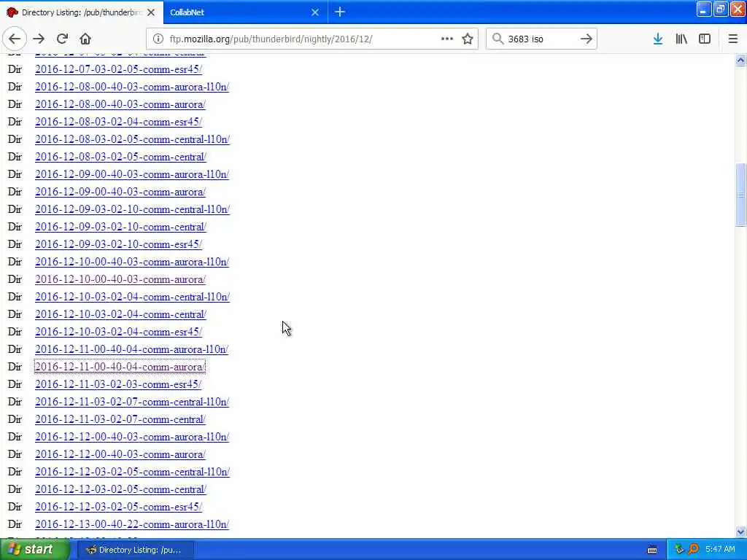Open 2016-12-09-00-40-03-comm-aurora directory
747x560 pixels.
pos(120,192)
